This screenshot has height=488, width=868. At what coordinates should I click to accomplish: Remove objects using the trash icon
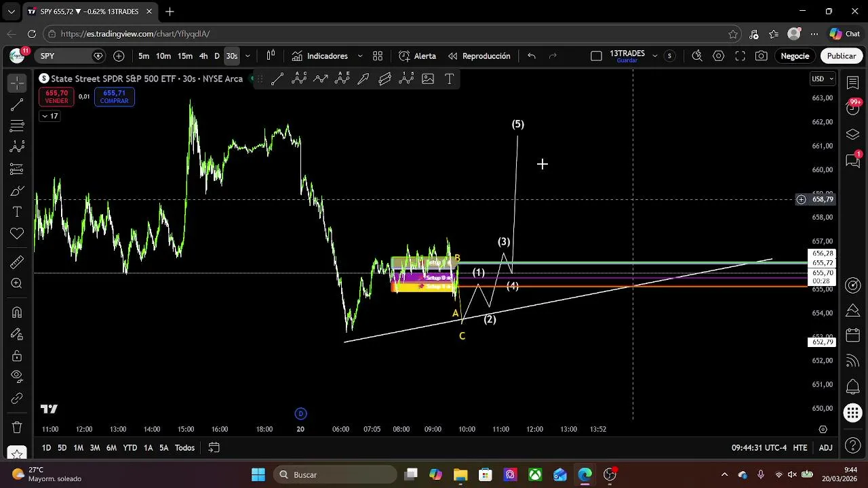[x=17, y=428]
